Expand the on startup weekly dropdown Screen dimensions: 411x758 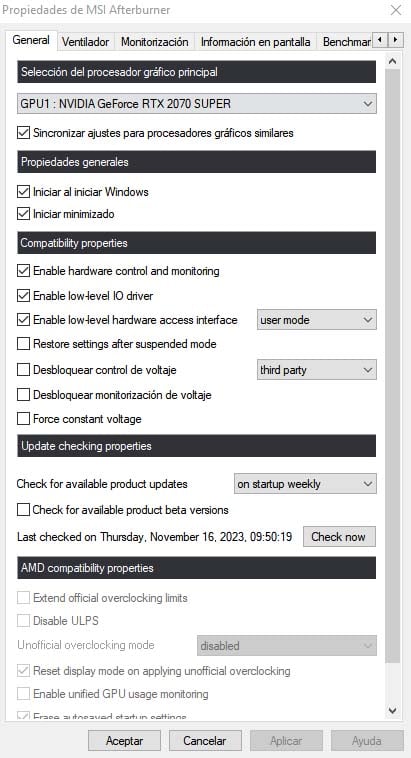(x=305, y=484)
